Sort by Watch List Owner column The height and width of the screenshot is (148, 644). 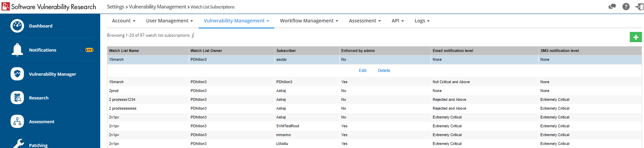[x=232, y=51]
